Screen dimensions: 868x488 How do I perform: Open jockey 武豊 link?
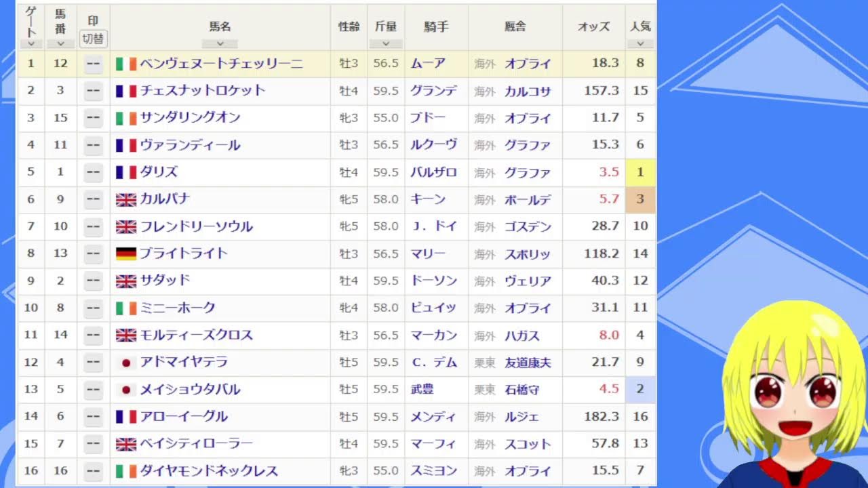(422, 390)
